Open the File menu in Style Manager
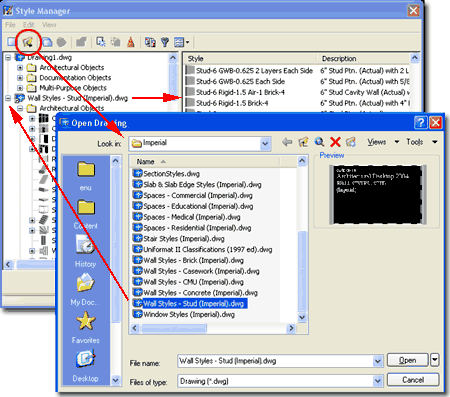Image resolution: width=450 pixels, height=397 pixels. point(10,25)
